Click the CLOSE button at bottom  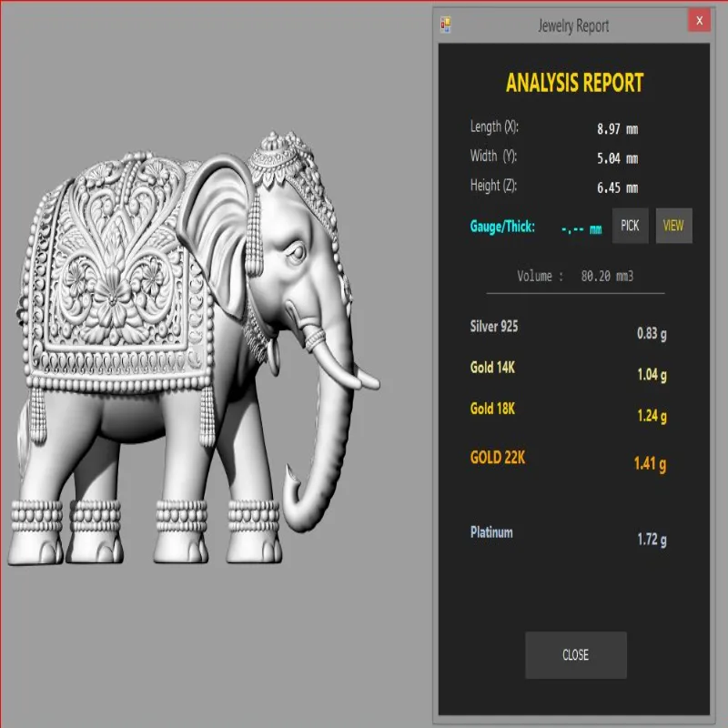(x=576, y=654)
